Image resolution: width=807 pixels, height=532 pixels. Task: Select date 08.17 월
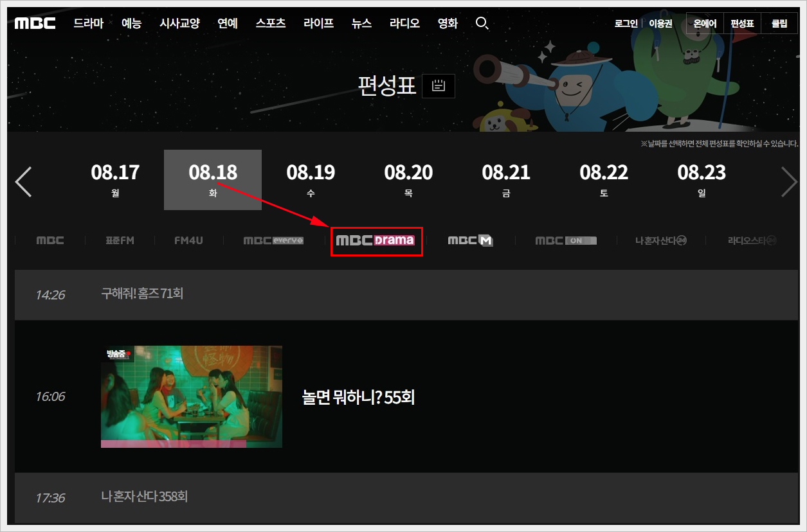115,180
